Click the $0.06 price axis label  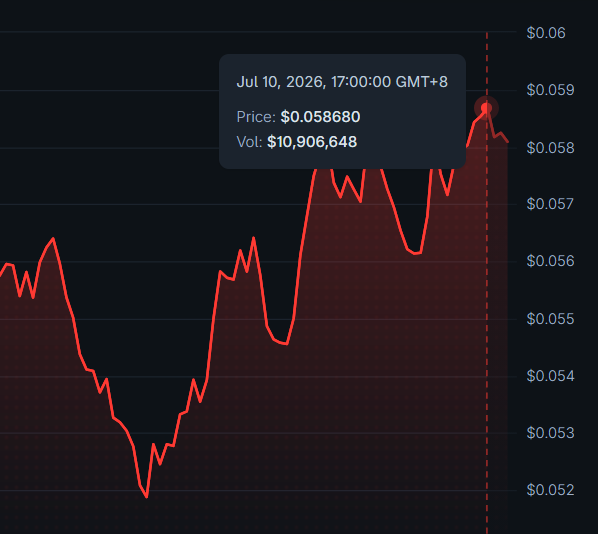click(x=546, y=33)
